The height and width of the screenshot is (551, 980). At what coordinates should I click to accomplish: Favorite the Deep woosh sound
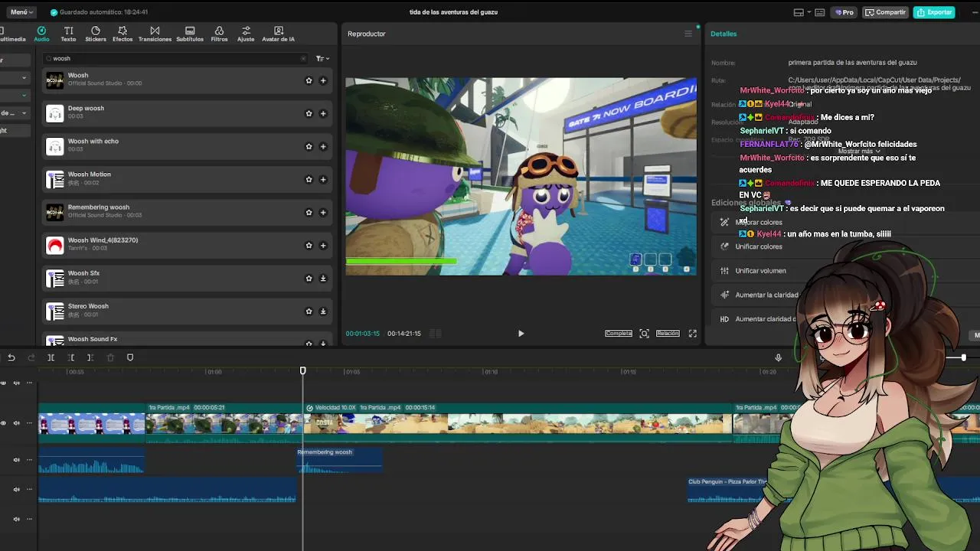tap(309, 113)
